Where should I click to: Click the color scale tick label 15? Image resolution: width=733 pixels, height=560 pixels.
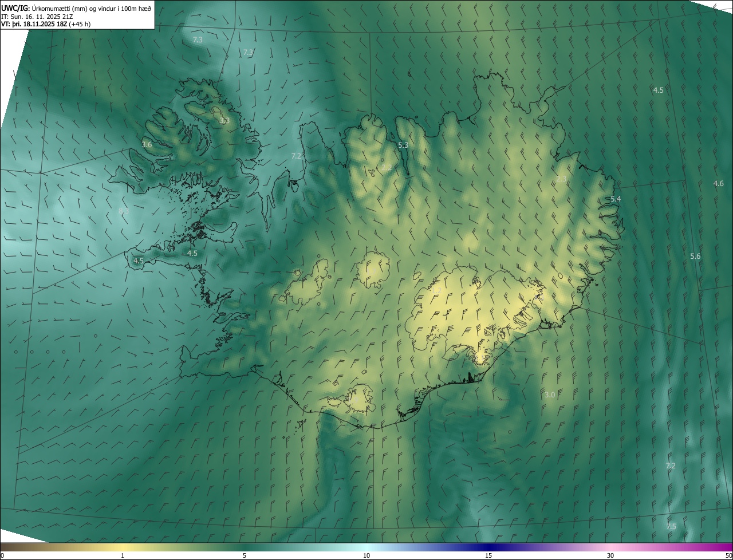pyautogui.click(x=488, y=556)
